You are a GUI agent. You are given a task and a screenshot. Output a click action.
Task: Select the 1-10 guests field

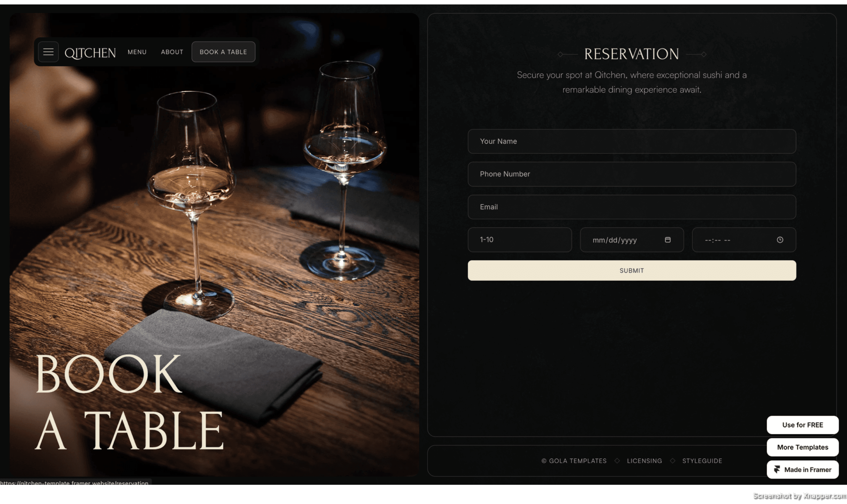pyautogui.click(x=519, y=240)
